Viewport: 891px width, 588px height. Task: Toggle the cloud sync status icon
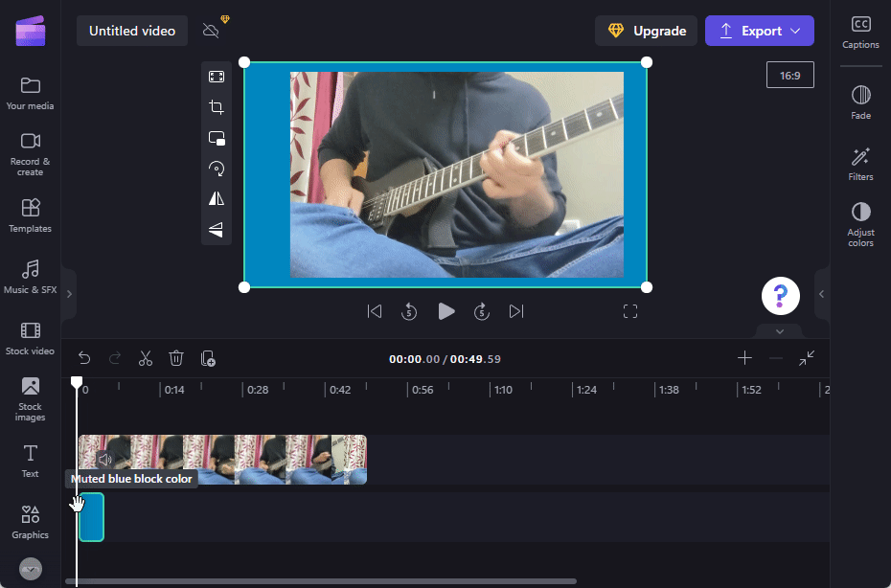212,31
